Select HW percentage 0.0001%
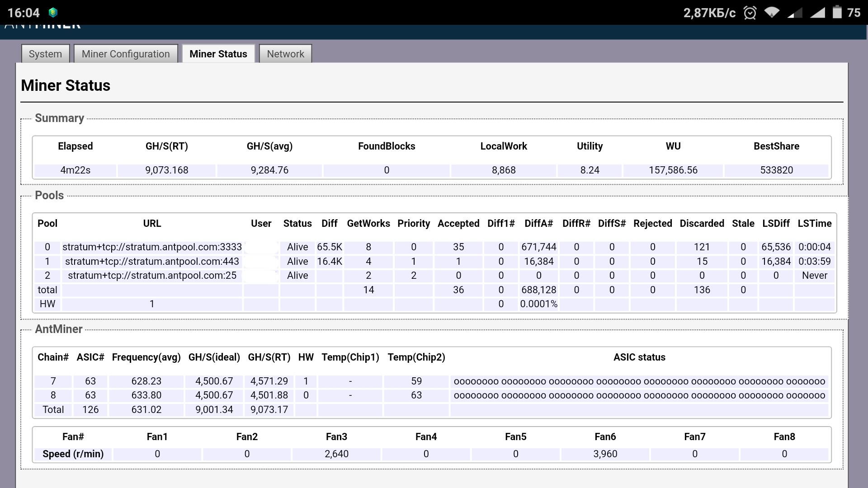Image resolution: width=868 pixels, height=488 pixels. (539, 304)
